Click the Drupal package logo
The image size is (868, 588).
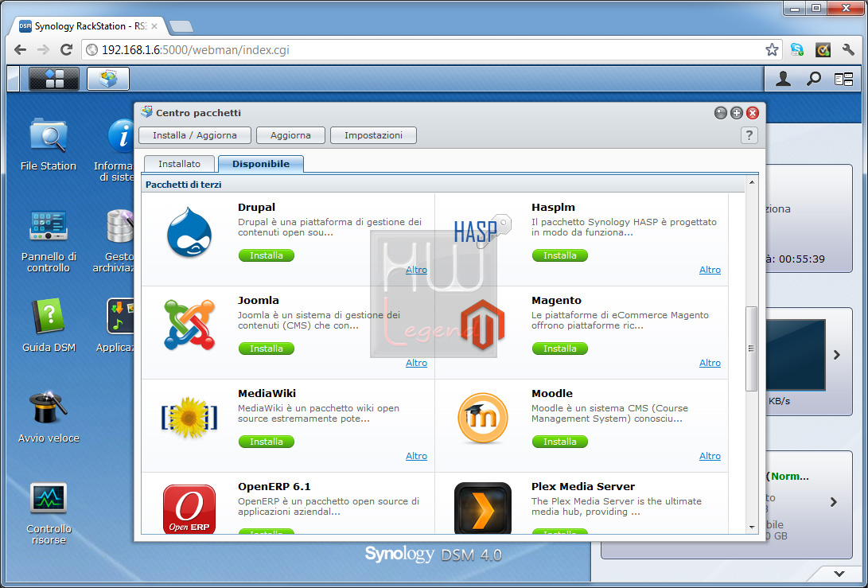pos(189,232)
